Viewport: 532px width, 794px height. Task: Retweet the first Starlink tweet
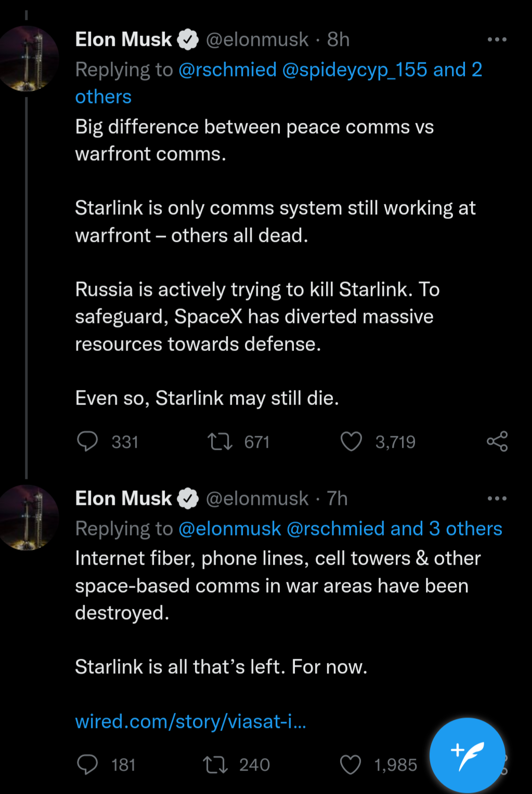[x=220, y=441]
